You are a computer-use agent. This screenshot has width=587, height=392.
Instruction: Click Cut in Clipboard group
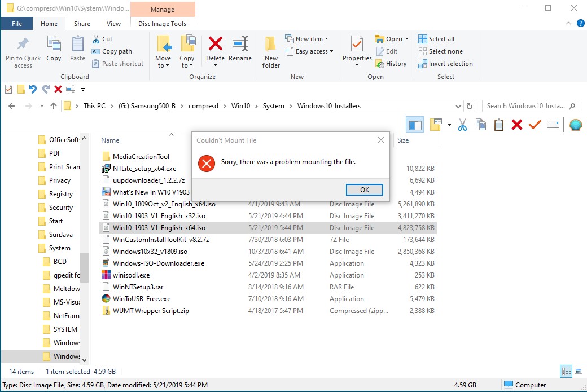click(x=103, y=39)
